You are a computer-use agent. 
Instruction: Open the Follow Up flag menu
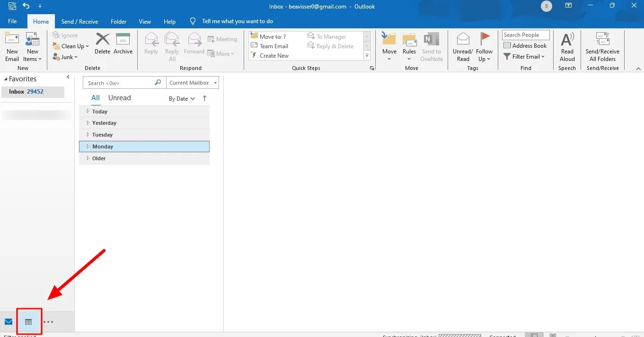tap(485, 47)
